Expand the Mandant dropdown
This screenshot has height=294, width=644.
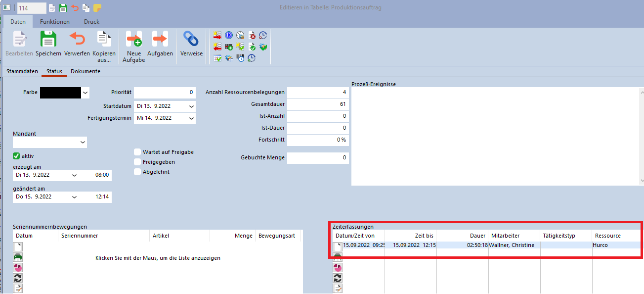coord(82,143)
